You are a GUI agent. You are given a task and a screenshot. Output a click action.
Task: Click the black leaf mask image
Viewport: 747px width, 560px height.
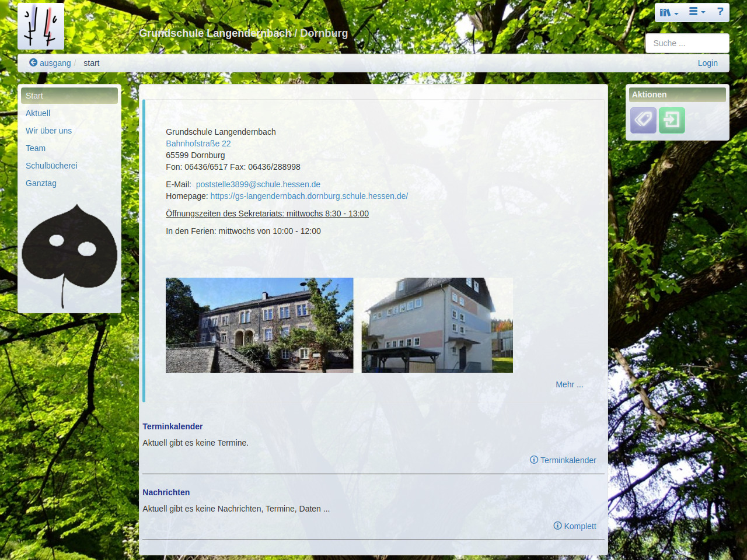click(x=69, y=255)
